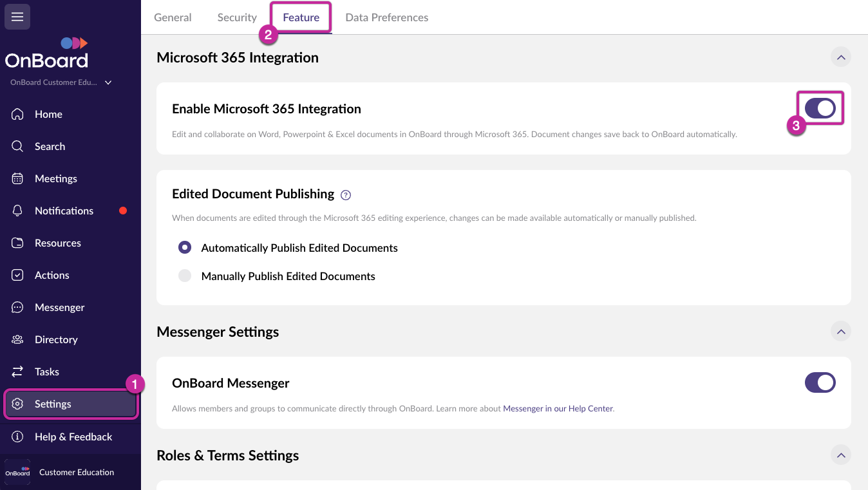This screenshot has height=490, width=868.
Task: Click help icon beside Edited Document Publishing
Action: tap(346, 195)
